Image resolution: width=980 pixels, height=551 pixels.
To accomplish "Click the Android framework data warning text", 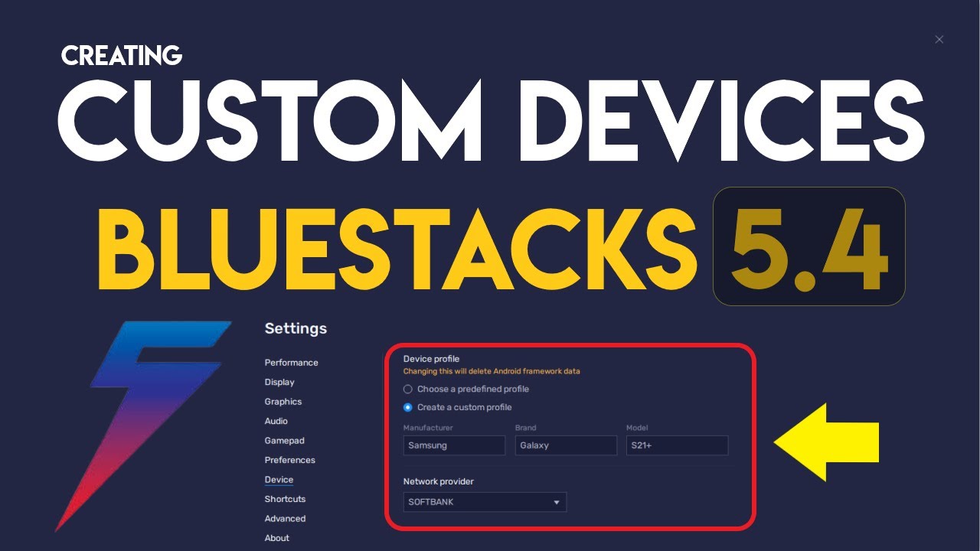I will [x=492, y=371].
